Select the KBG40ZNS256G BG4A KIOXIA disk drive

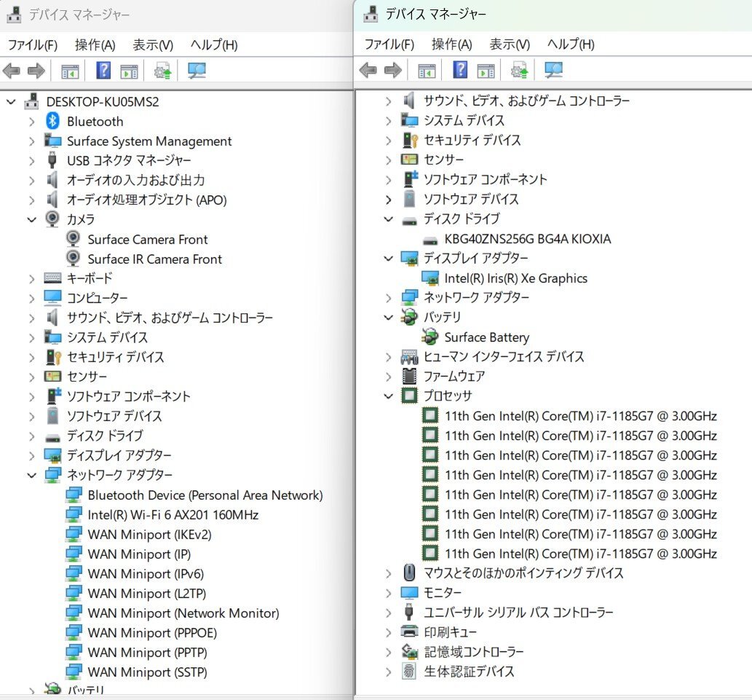pos(527,239)
